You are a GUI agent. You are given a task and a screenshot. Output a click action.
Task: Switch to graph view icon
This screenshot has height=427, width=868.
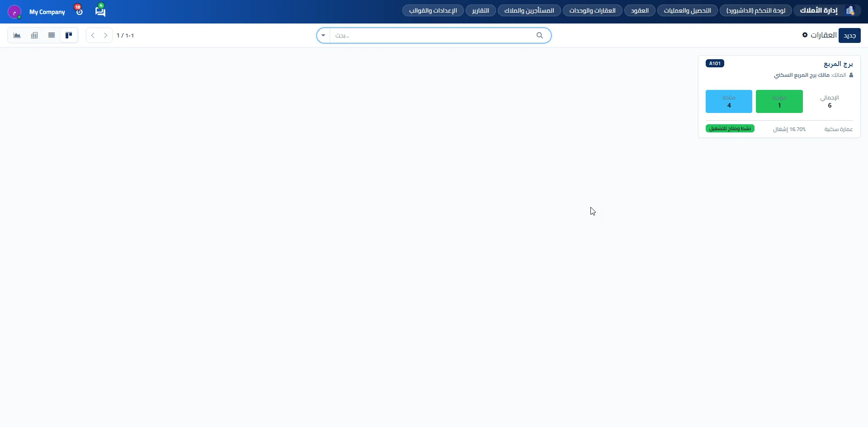coord(17,35)
